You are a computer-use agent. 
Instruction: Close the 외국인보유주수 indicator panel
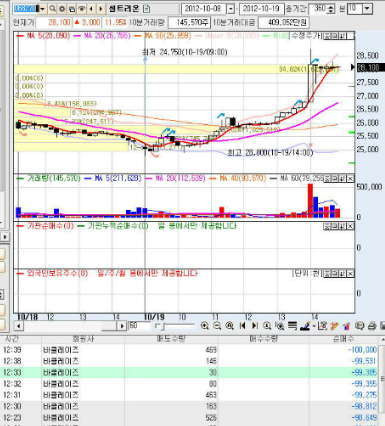click(x=350, y=274)
